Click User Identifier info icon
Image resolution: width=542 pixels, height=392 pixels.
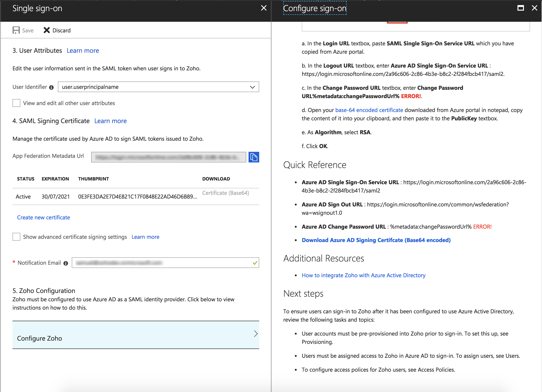tap(51, 87)
